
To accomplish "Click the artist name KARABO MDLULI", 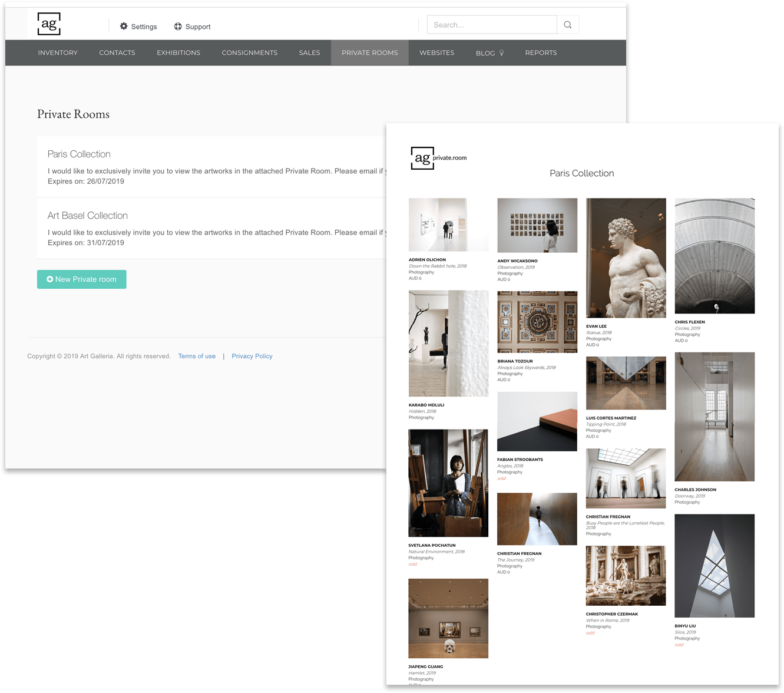I will (x=426, y=405).
